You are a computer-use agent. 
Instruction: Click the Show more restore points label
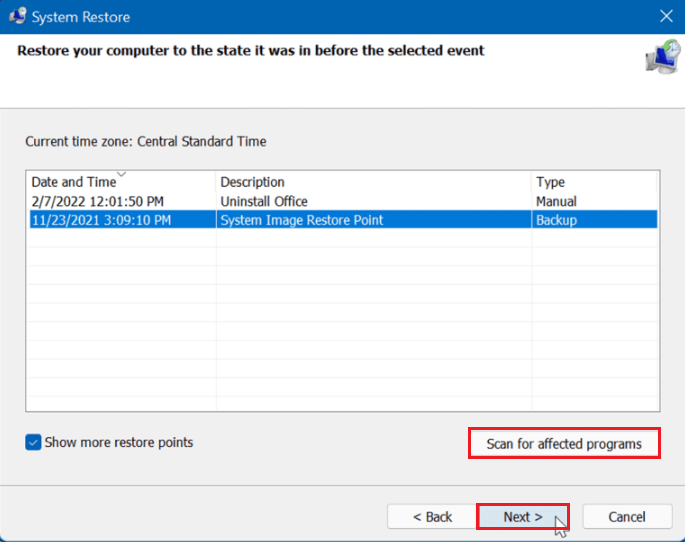119,442
